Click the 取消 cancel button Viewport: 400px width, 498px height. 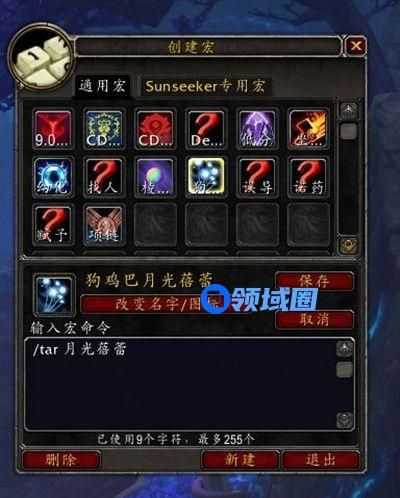coord(314,320)
